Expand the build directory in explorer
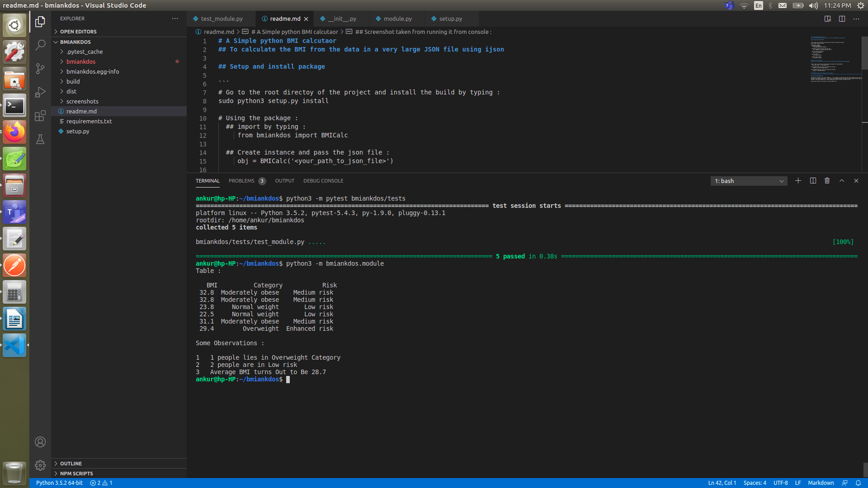 [73, 81]
